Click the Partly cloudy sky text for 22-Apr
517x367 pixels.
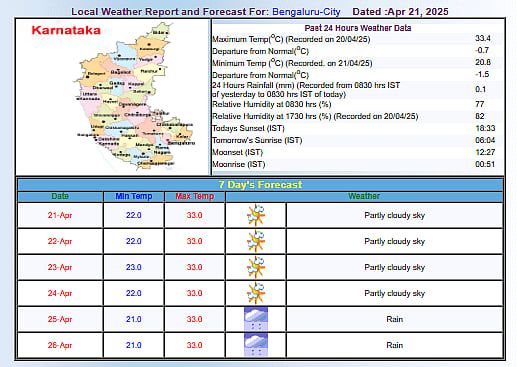click(395, 241)
